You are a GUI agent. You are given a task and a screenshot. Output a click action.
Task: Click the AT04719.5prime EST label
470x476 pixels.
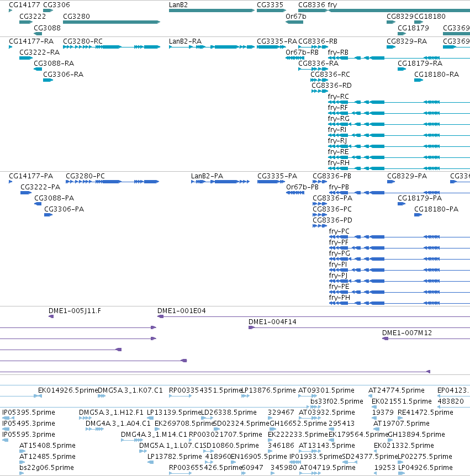coord(328,468)
